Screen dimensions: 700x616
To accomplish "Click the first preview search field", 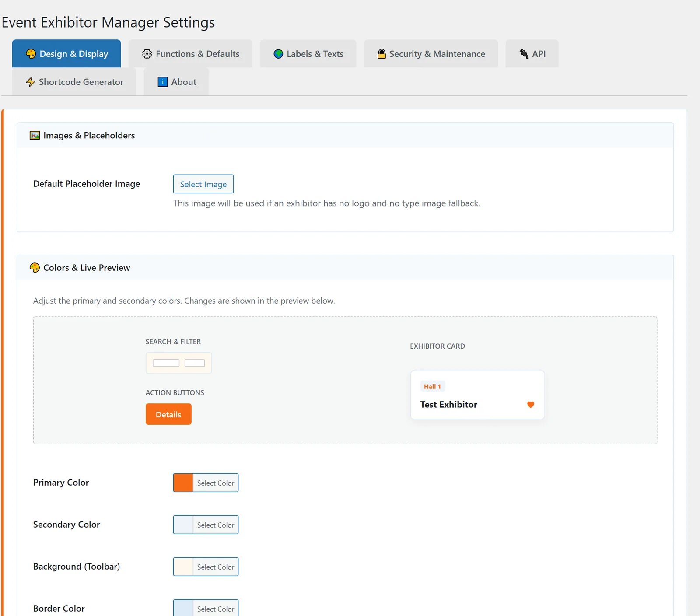I will click(166, 363).
